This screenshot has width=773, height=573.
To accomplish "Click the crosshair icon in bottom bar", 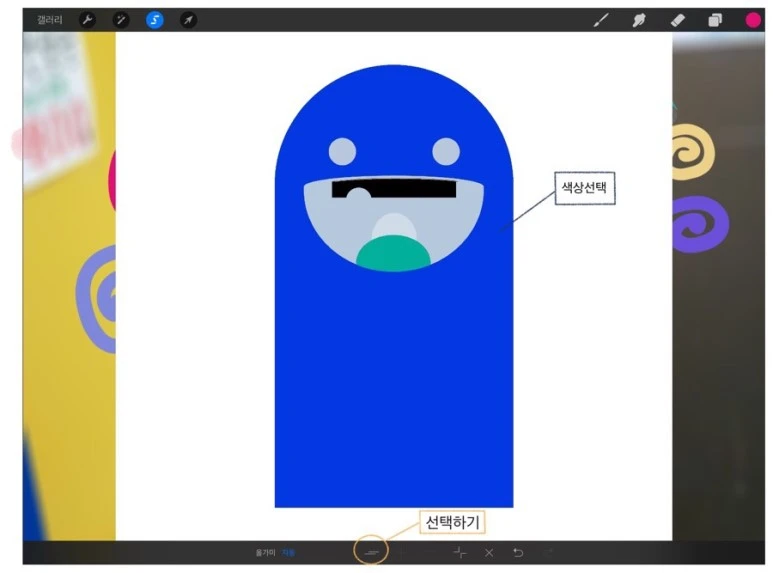I will click(459, 552).
